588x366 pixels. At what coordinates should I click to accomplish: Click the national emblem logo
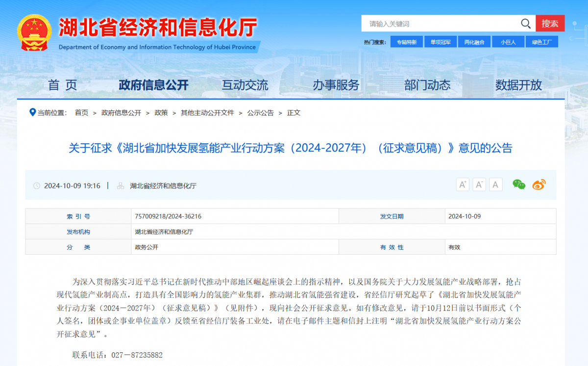click(x=34, y=32)
